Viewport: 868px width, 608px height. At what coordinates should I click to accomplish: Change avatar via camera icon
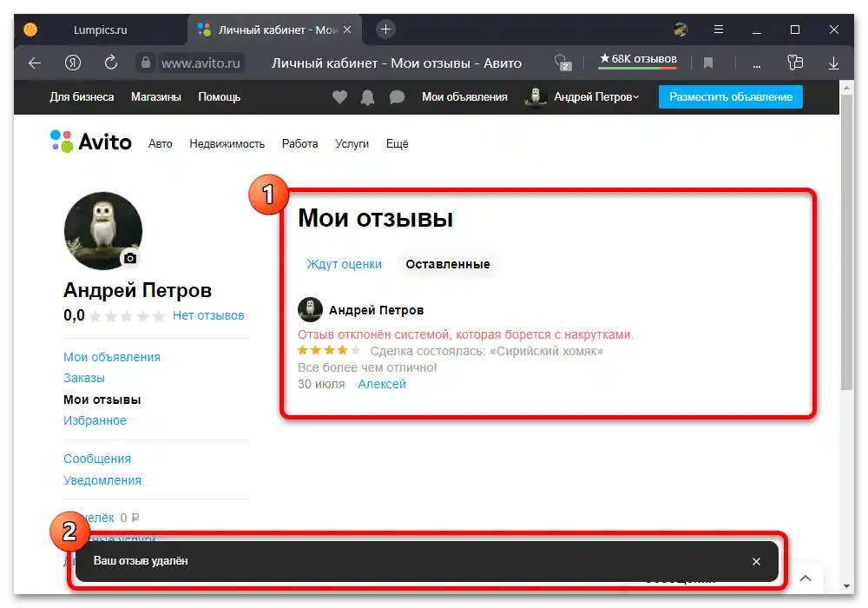click(x=130, y=258)
